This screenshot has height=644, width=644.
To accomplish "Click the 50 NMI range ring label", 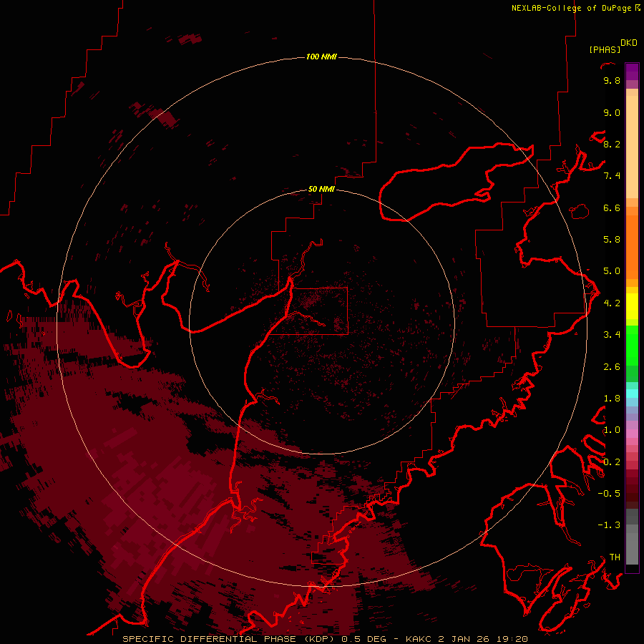I will (x=321, y=190).
